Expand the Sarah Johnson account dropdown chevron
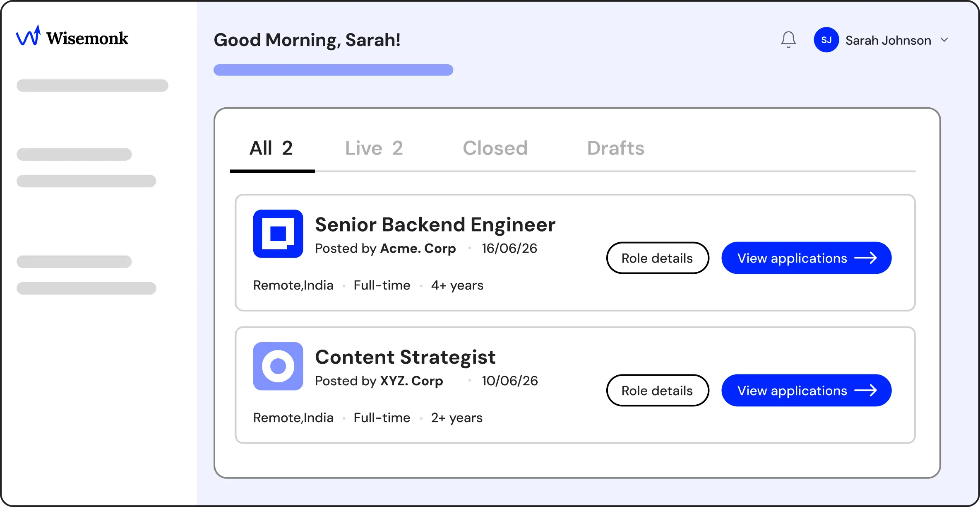 click(x=944, y=40)
